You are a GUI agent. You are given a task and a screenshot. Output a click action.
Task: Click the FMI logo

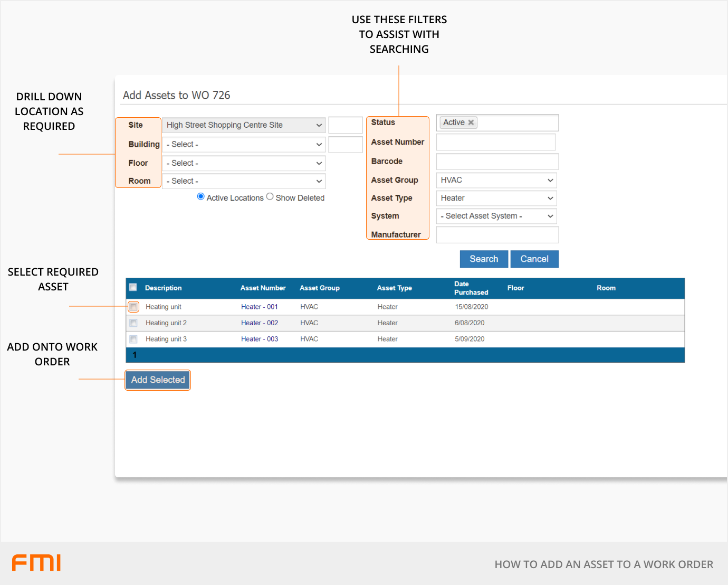pyautogui.click(x=36, y=563)
